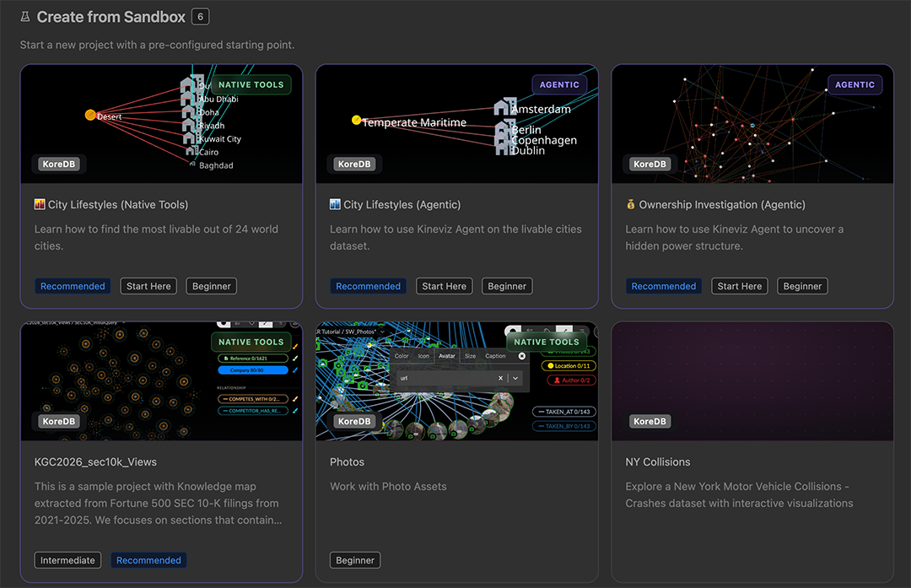This screenshot has height=588, width=911.
Task: Click the Intermediate tag on KGC2026_sec10k_Views
Action: [67, 560]
